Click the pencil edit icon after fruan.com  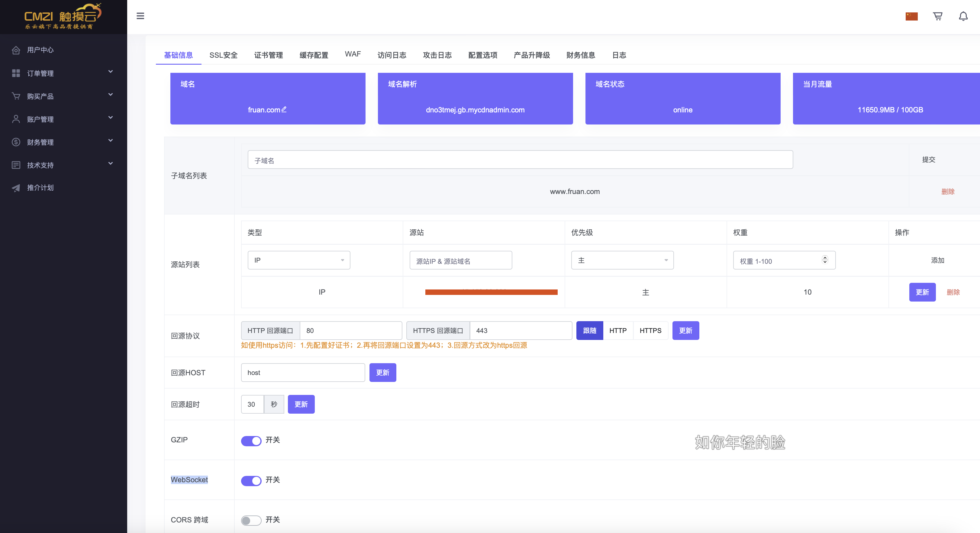pyautogui.click(x=284, y=109)
